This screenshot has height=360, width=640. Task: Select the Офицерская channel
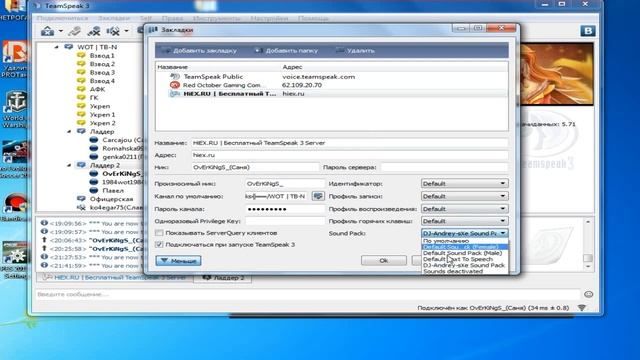[111, 199]
